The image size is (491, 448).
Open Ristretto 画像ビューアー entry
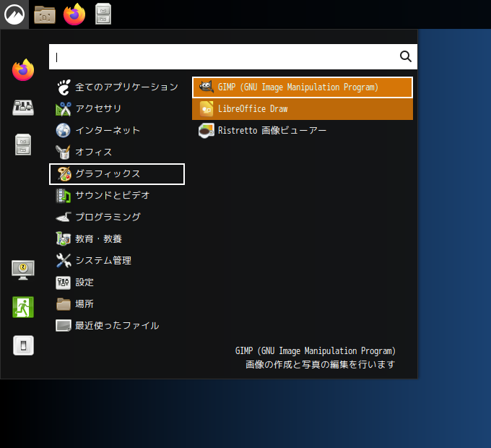(303, 130)
